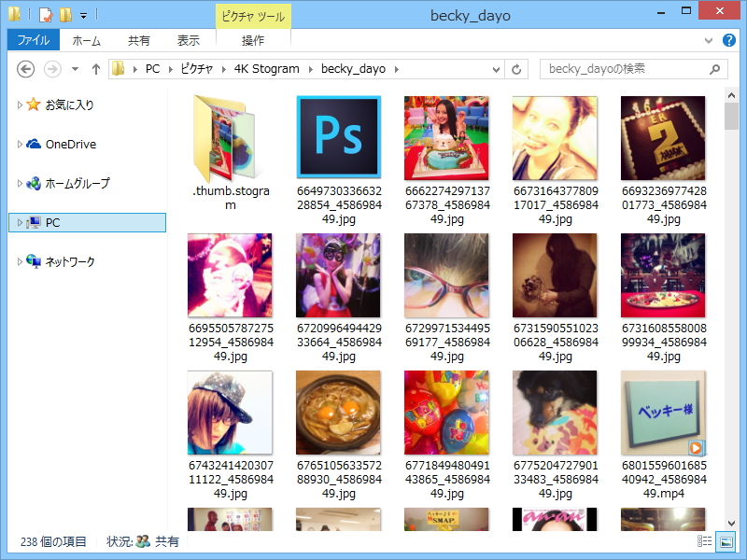Click PC in the address breadcrumb

click(x=152, y=69)
